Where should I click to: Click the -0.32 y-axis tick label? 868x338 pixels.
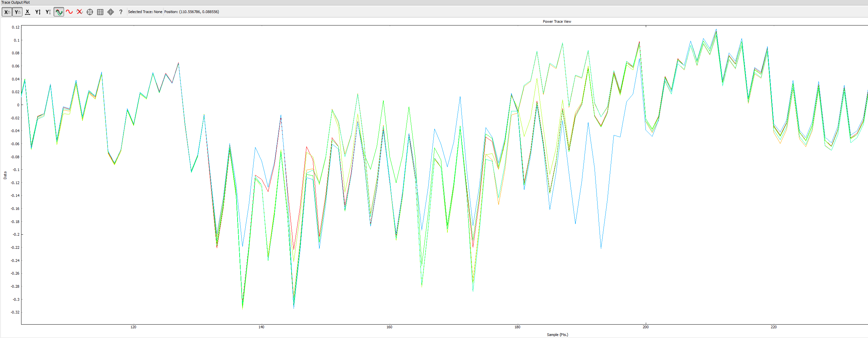click(x=15, y=313)
